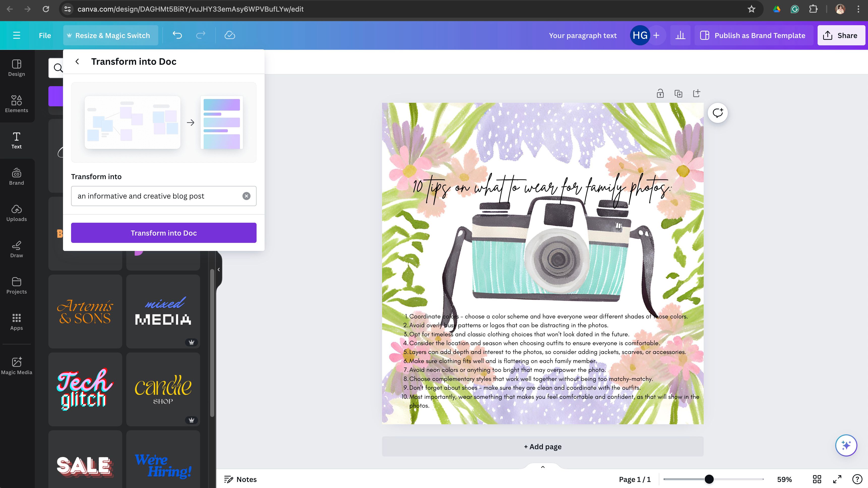Clear the transform input field text
868x488 pixels.
[x=247, y=196]
